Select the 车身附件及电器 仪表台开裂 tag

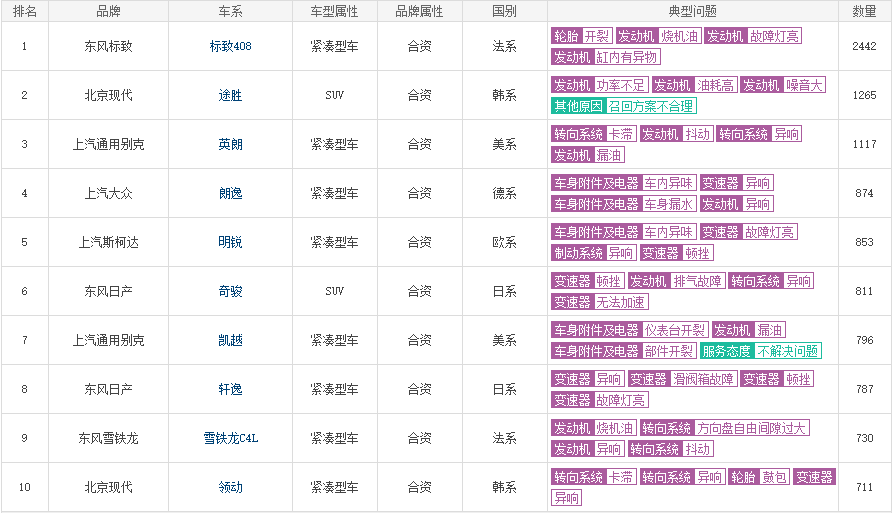click(630, 329)
